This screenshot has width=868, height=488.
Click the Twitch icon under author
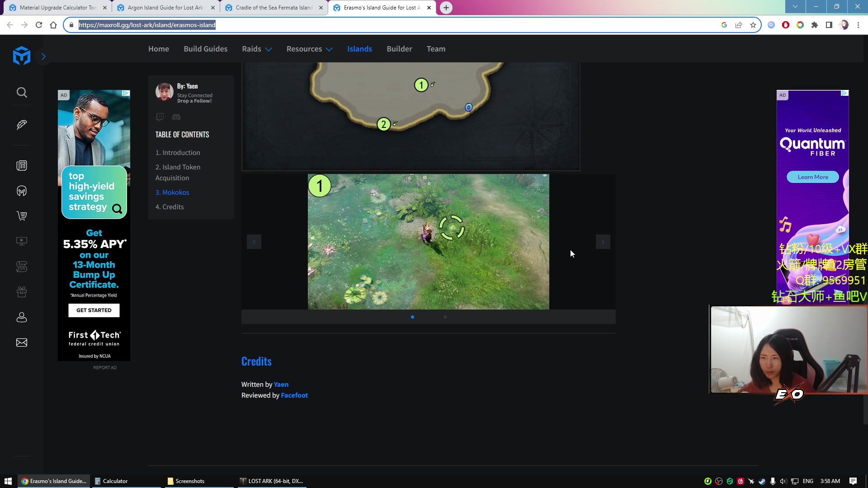(160, 117)
